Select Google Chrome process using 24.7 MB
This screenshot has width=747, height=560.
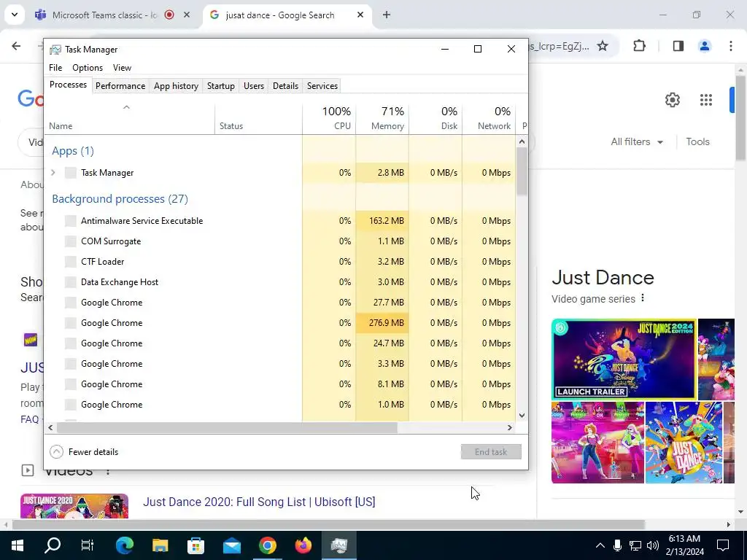click(279, 343)
